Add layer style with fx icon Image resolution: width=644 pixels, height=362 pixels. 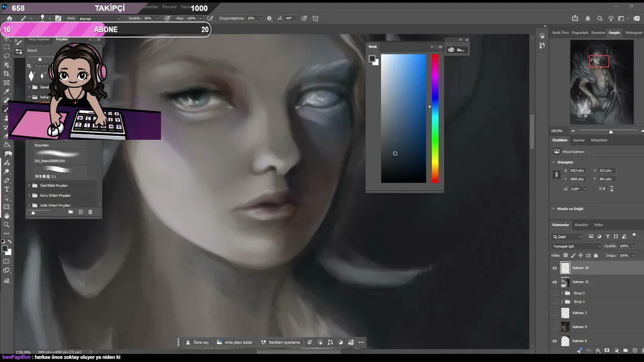point(598,350)
